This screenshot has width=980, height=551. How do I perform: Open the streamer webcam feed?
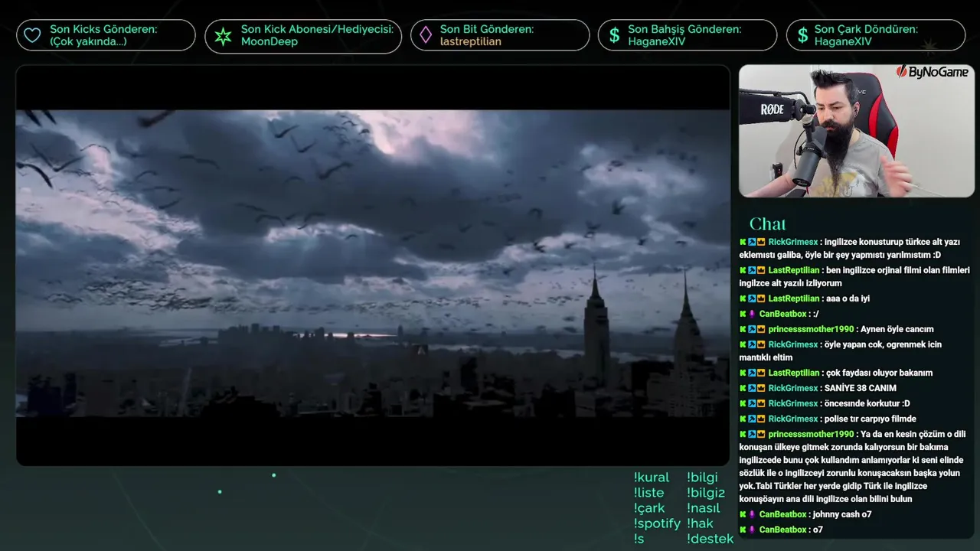(x=856, y=131)
